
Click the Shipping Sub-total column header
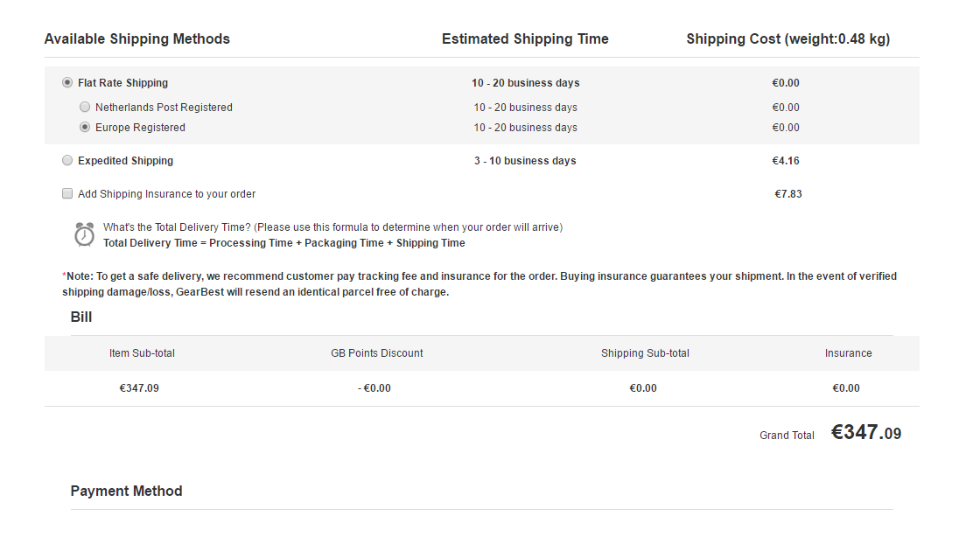[x=645, y=353]
